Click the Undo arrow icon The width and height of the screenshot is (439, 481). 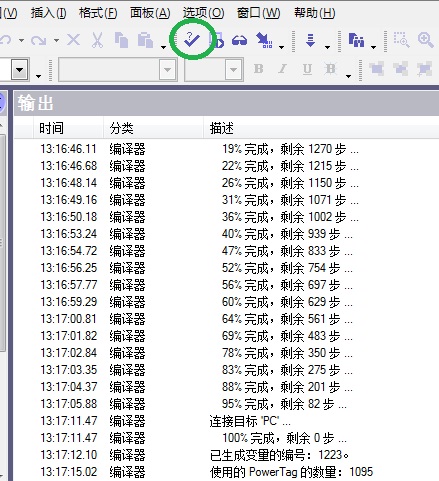[6, 40]
